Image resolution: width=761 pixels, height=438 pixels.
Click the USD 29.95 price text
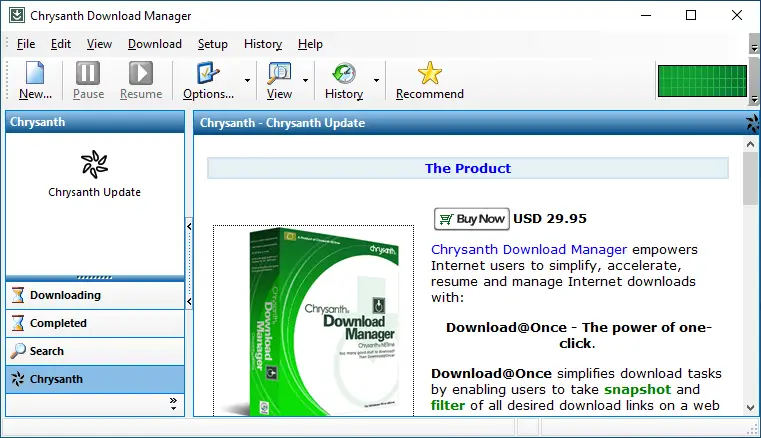coord(550,219)
